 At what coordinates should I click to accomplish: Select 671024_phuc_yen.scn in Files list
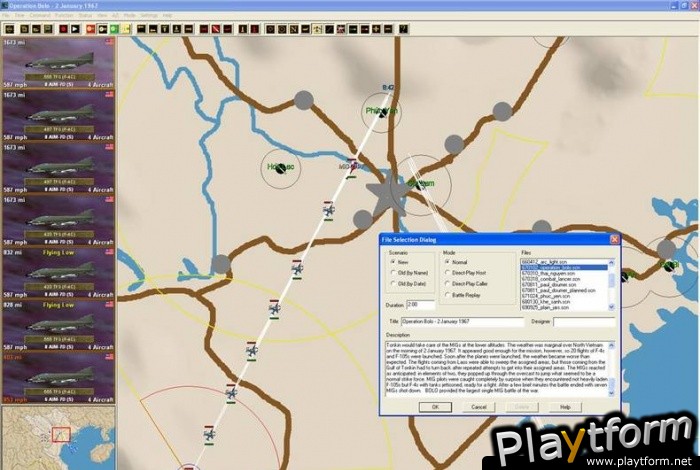(564, 296)
